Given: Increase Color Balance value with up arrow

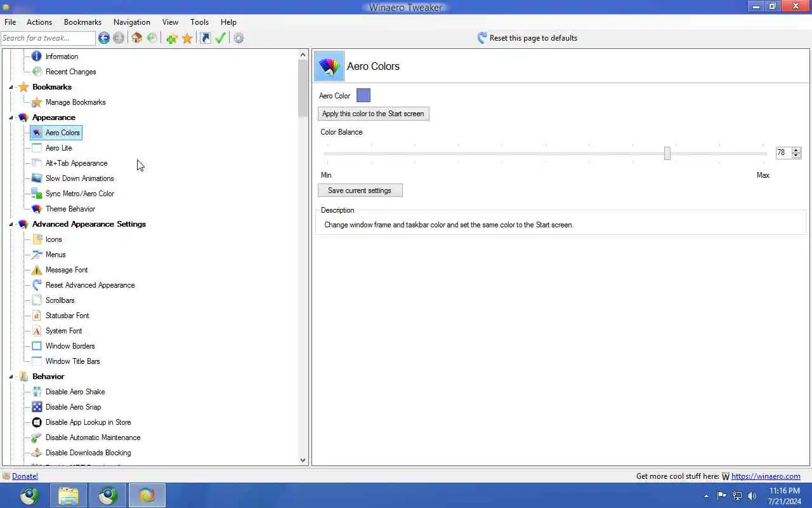Looking at the screenshot, I should tap(796, 150).
